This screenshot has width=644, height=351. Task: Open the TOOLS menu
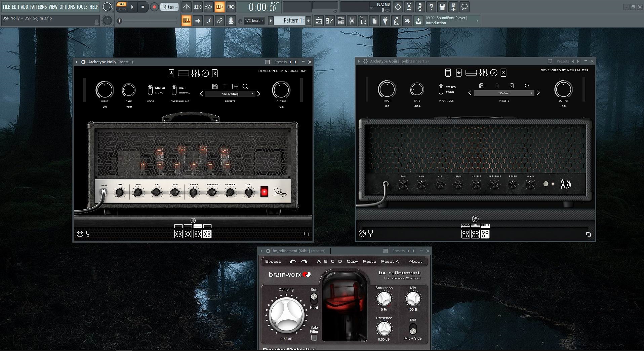(x=82, y=7)
